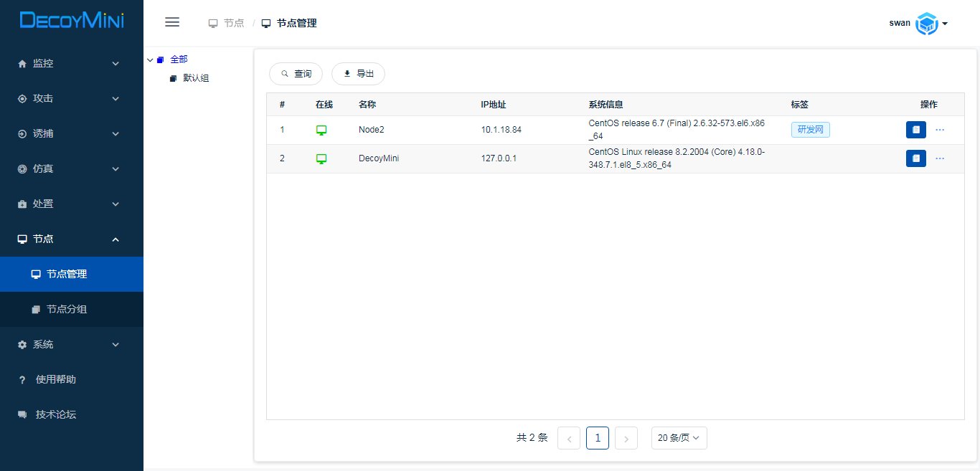Viewport: 980px width, 471px height.
Task: Click the 研发网 tag on Node2
Action: pos(810,130)
